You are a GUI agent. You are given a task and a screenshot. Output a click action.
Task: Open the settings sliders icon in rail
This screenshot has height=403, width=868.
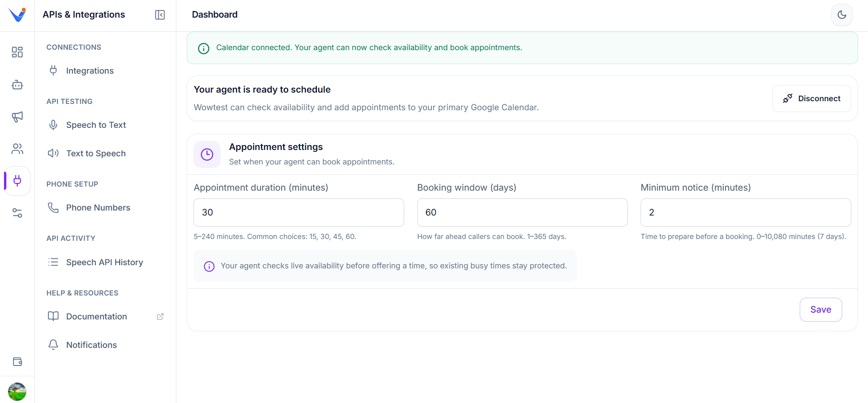17,213
